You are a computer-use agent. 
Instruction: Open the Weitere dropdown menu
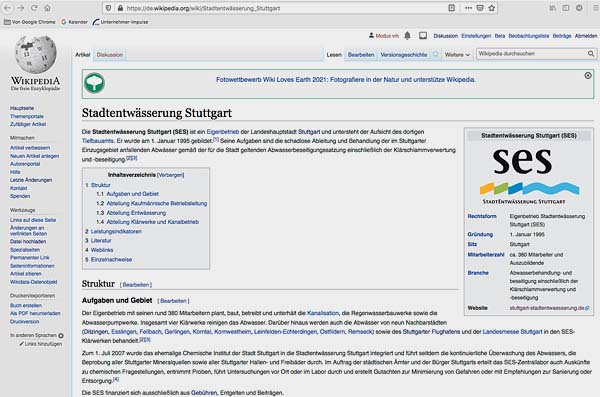tap(457, 55)
